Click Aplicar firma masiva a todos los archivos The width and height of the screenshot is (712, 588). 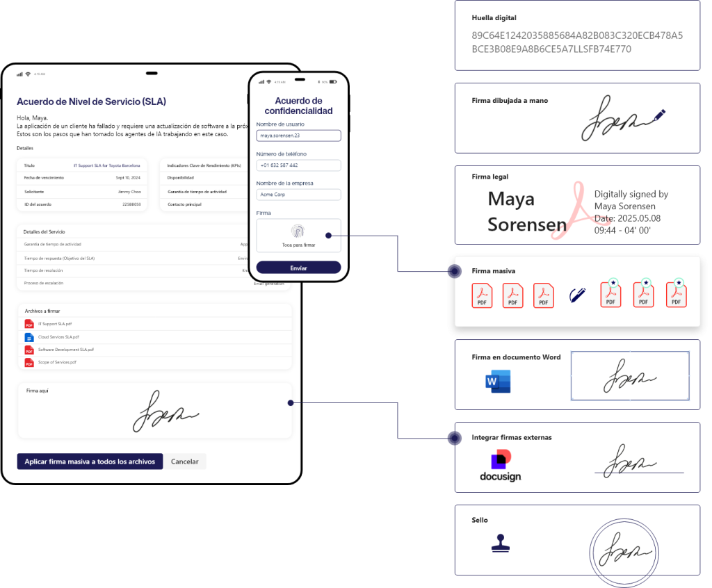[x=90, y=462]
